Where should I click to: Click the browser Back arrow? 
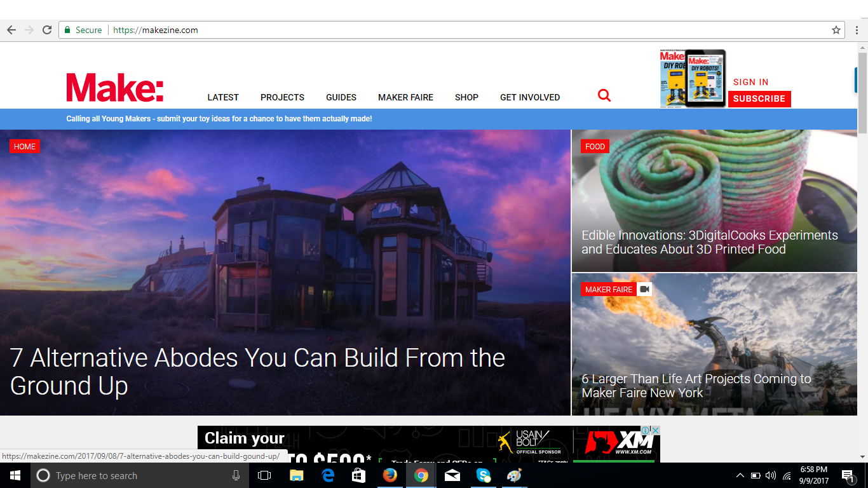(11, 30)
